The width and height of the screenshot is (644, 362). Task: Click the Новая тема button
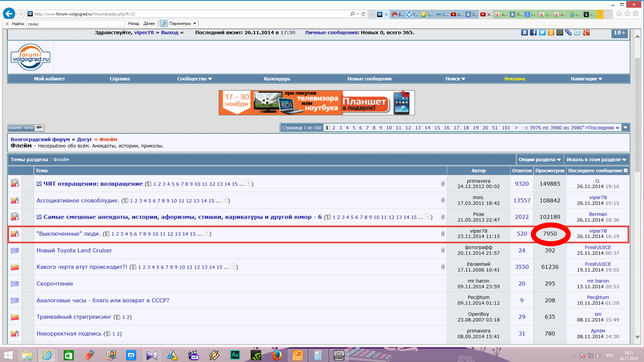26,128
